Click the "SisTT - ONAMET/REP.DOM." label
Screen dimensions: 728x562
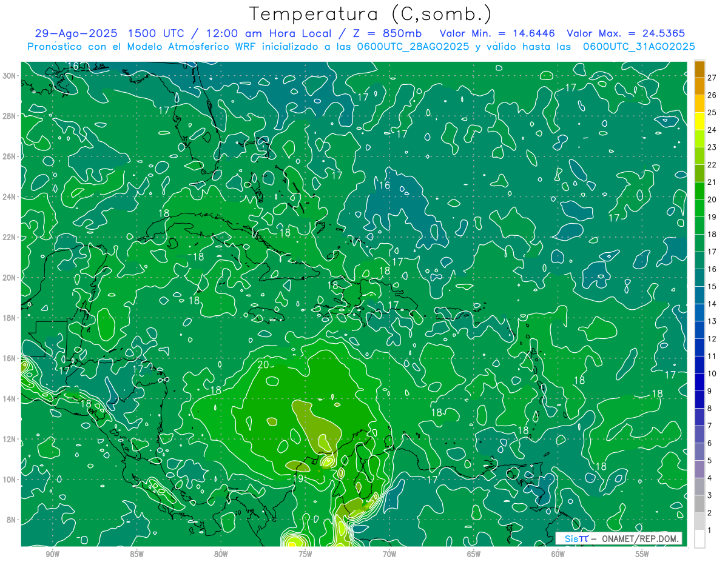tap(619, 538)
